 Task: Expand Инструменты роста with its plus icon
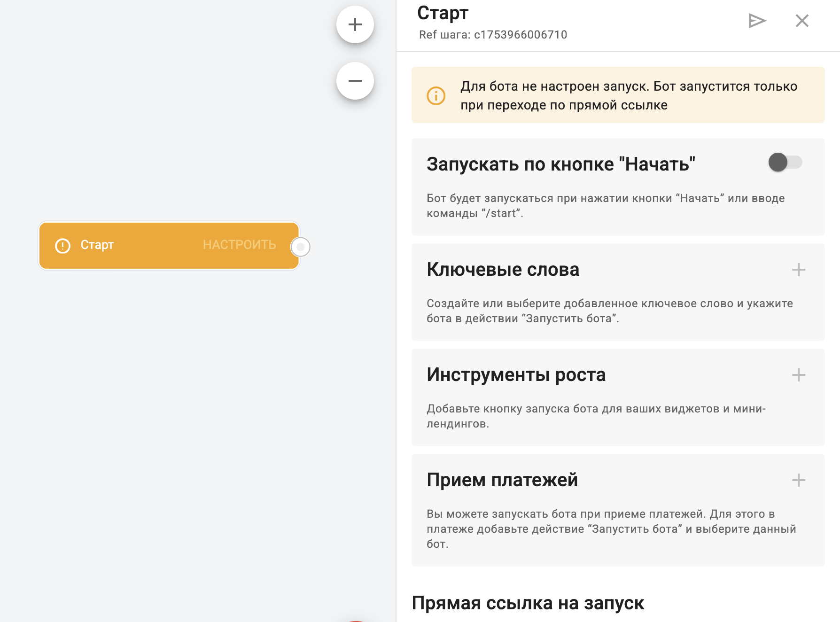point(798,375)
